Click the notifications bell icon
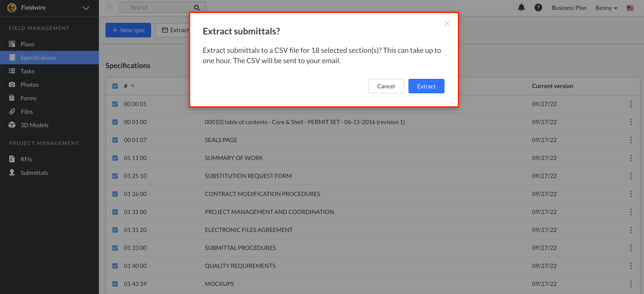Image resolution: width=644 pixels, height=294 pixels. 521,8
